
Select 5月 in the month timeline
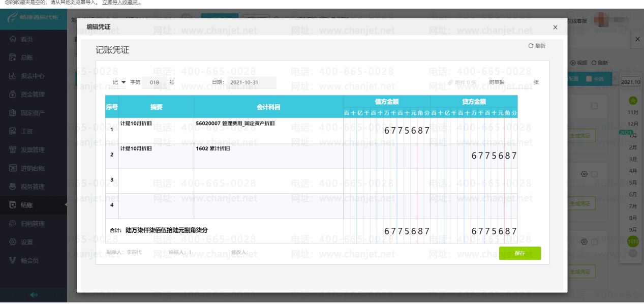click(633, 183)
